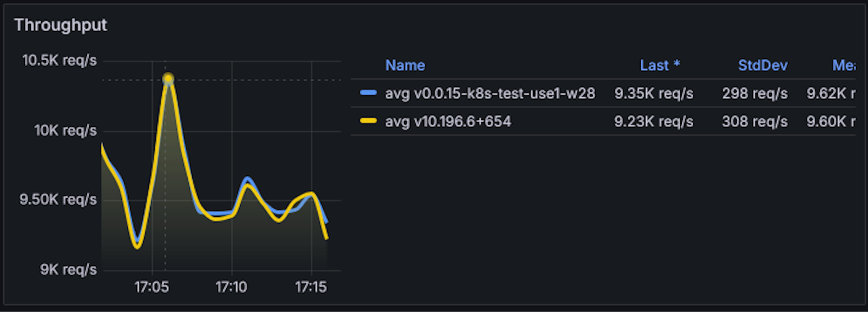Click the 9K req/s y-axis label
868x312 pixels.
coord(68,269)
